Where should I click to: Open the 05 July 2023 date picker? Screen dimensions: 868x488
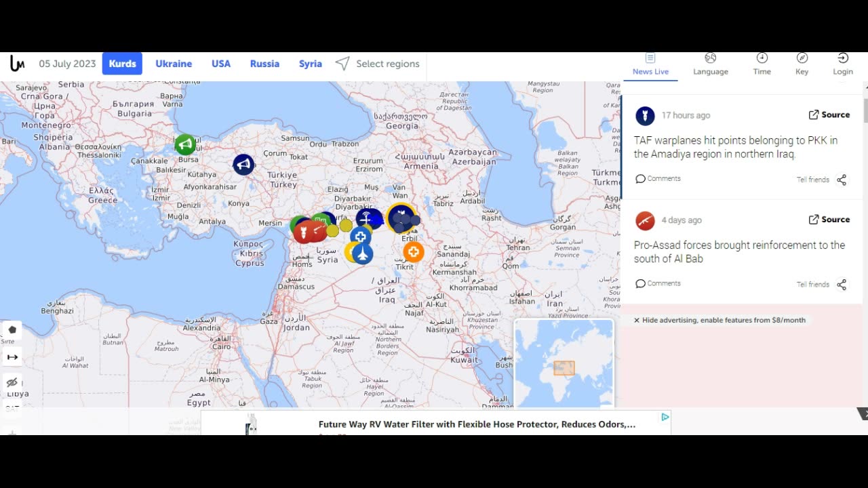click(67, 64)
